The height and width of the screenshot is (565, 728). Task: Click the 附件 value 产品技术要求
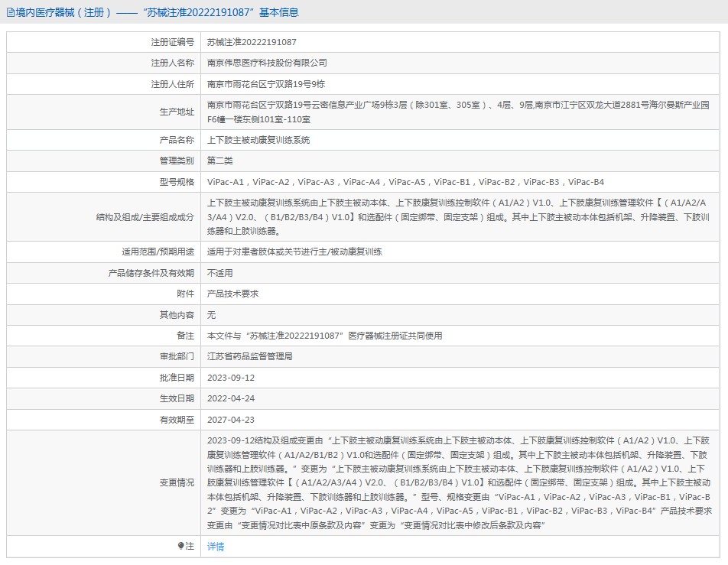click(x=232, y=294)
